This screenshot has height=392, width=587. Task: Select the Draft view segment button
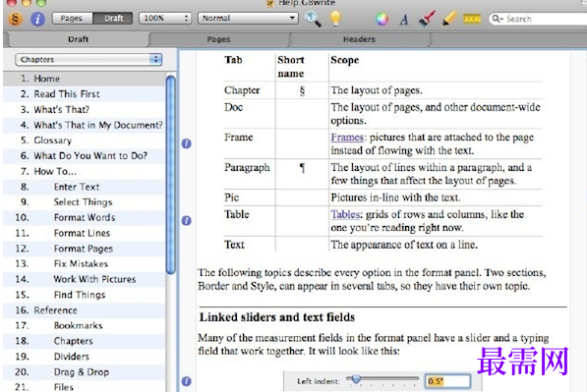click(113, 19)
